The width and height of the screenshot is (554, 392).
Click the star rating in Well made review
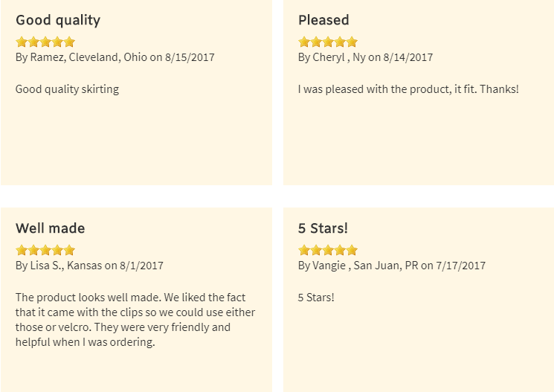(45, 250)
